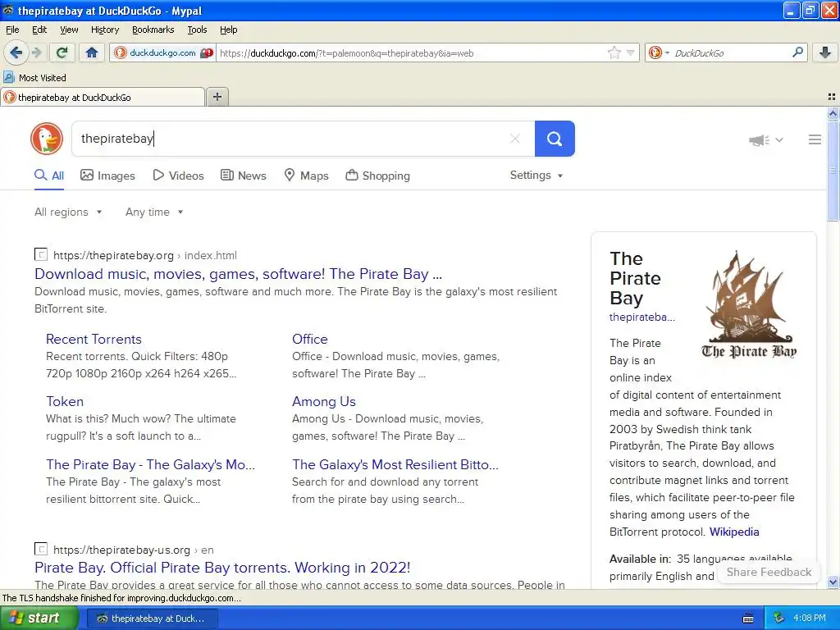Open the View menu
Image resolution: width=840 pixels, height=630 pixels.
click(x=69, y=30)
